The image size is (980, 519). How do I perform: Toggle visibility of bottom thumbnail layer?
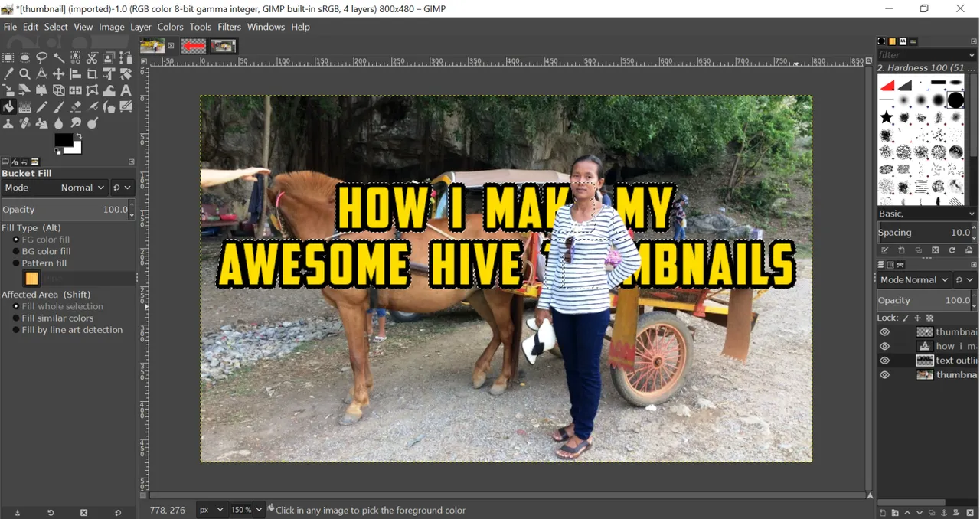pyautogui.click(x=884, y=375)
